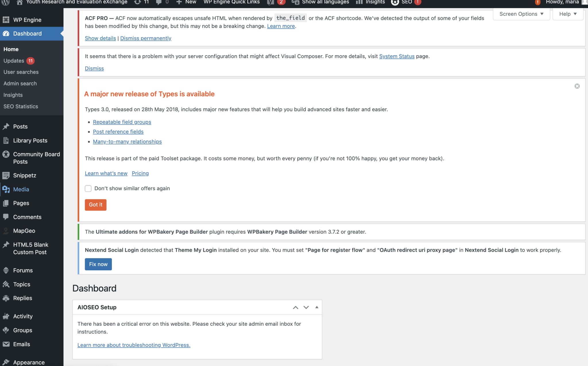Check Don't show similar offers again
The height and width of the screenshot is (366, 588).
click(88, 188)
